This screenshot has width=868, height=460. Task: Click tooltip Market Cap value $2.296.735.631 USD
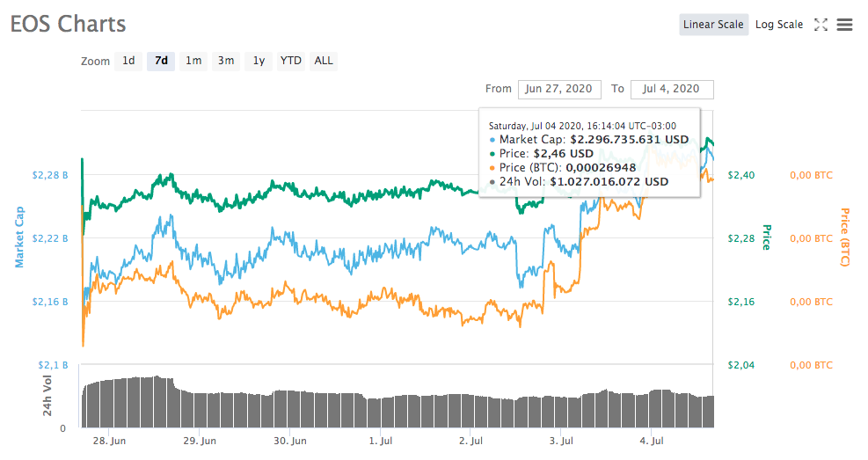tap(630, 140)
